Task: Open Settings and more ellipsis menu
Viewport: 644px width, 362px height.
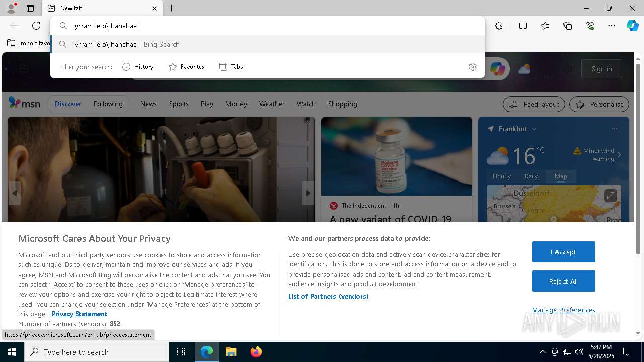Action: 612,26
